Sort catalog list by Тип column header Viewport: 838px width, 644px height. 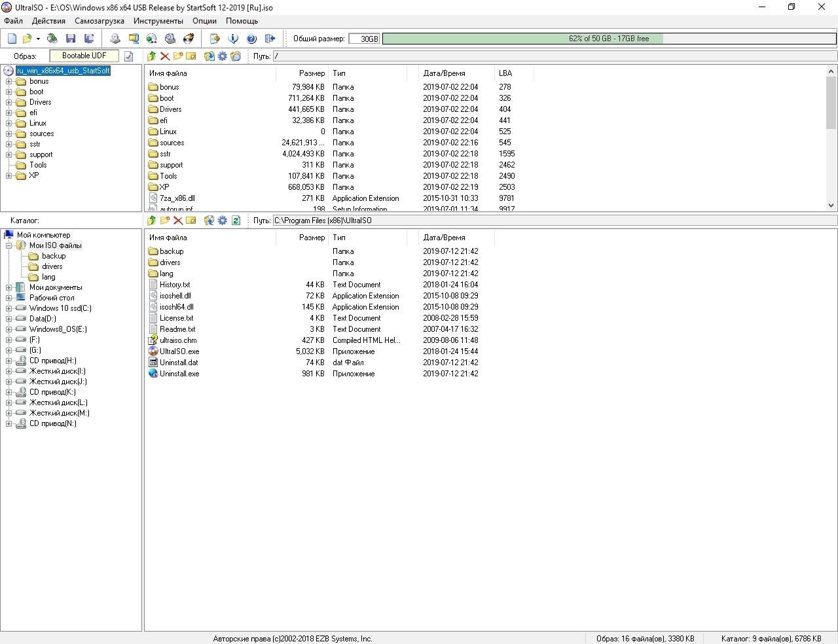[367, 238]
